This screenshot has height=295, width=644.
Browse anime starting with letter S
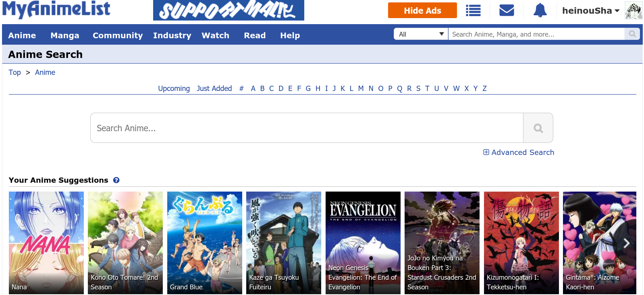[418, 89]
